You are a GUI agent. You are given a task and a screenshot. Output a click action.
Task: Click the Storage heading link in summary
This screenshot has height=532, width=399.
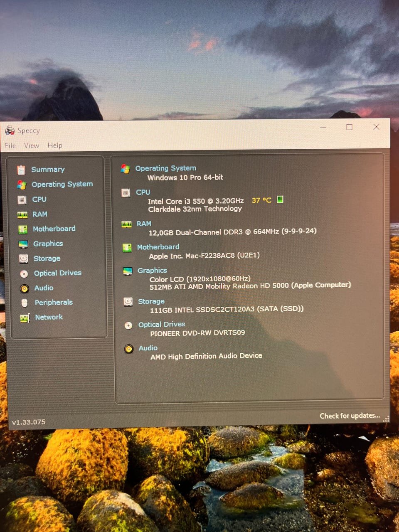click(x=151, y=301)
